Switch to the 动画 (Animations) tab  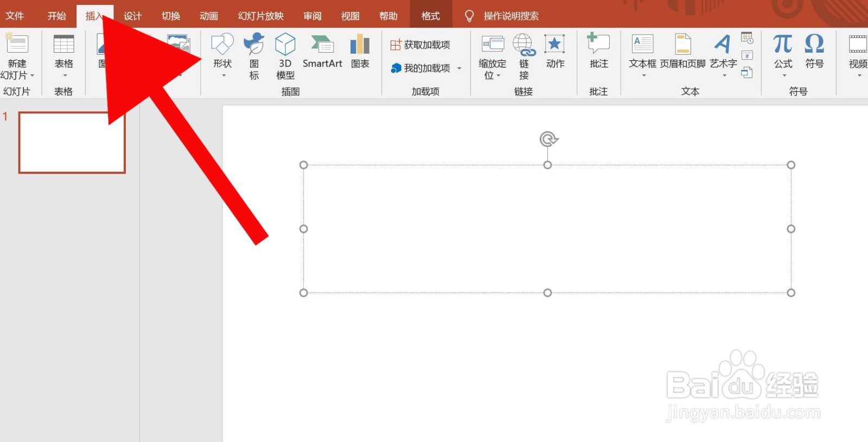coord(208,16)
